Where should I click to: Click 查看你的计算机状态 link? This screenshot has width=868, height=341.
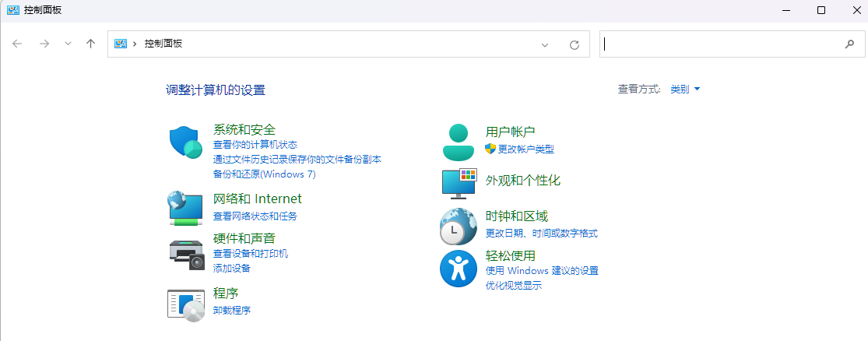pos(255,145)
